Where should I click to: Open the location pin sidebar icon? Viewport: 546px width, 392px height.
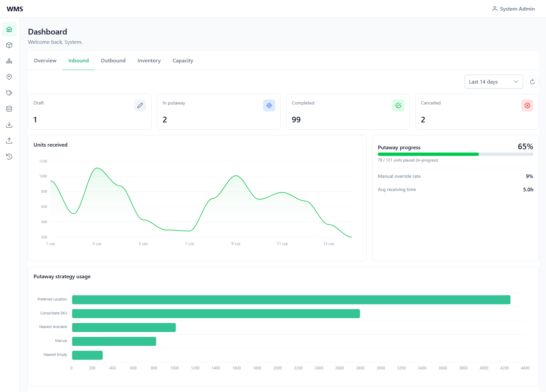pos(9,77)
